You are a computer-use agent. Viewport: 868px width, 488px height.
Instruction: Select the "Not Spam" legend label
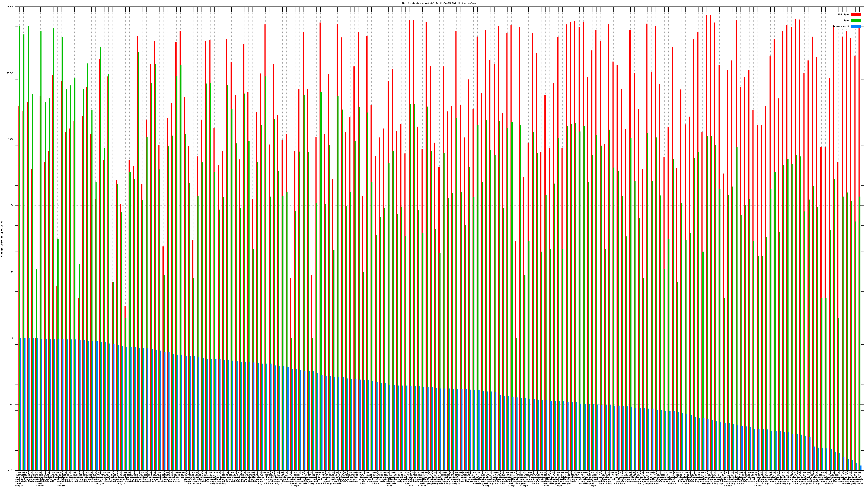pyautogui.click(x=844, y=14)
